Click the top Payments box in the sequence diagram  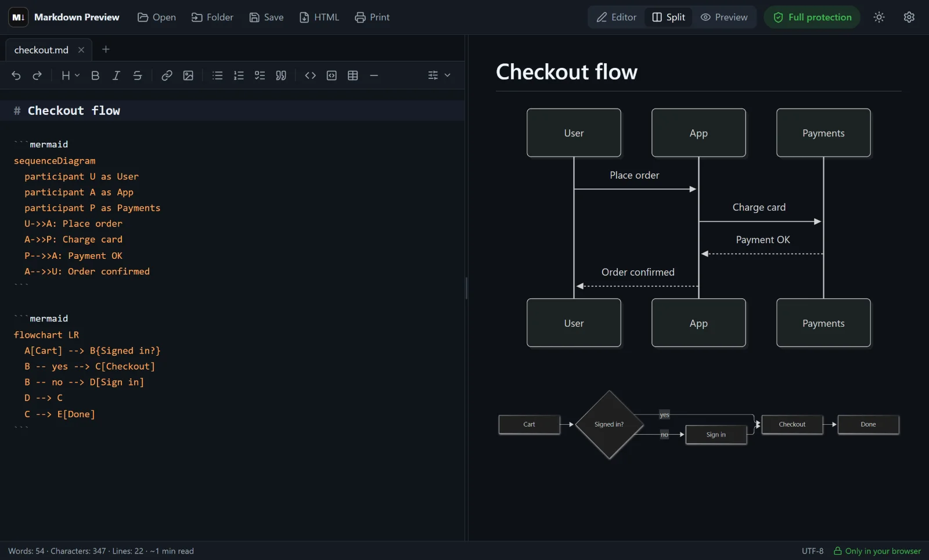(823, 133)
